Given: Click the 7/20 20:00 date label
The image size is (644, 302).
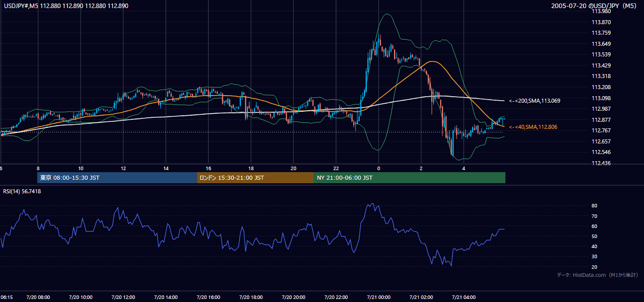Looking at the screenshot, I should [x=293, y=297].
